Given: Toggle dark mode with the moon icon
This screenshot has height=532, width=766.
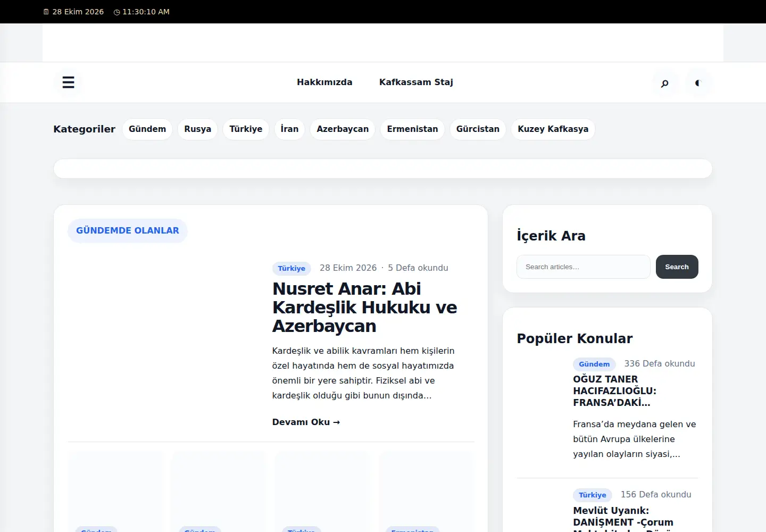Looking at the screenshot, I should coord(698,83).
